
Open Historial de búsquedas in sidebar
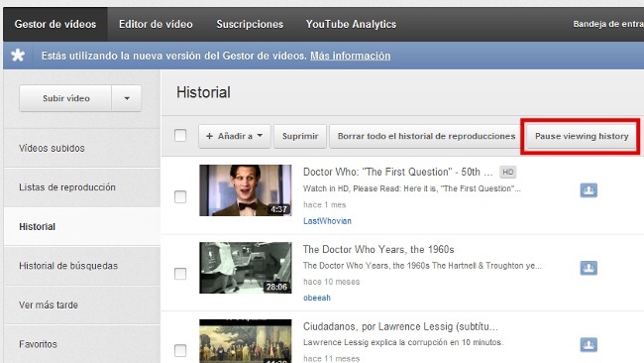click(x=82, y=266)
